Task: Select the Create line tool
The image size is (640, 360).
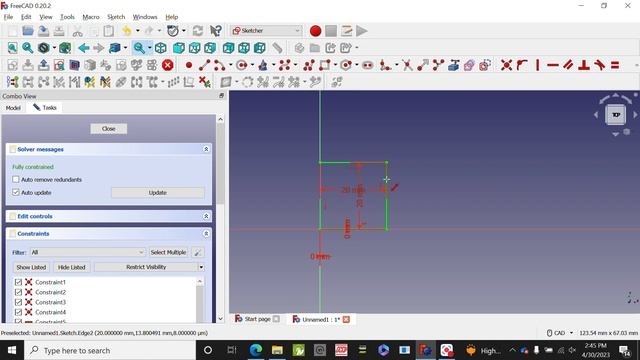Action: [204, 65]
